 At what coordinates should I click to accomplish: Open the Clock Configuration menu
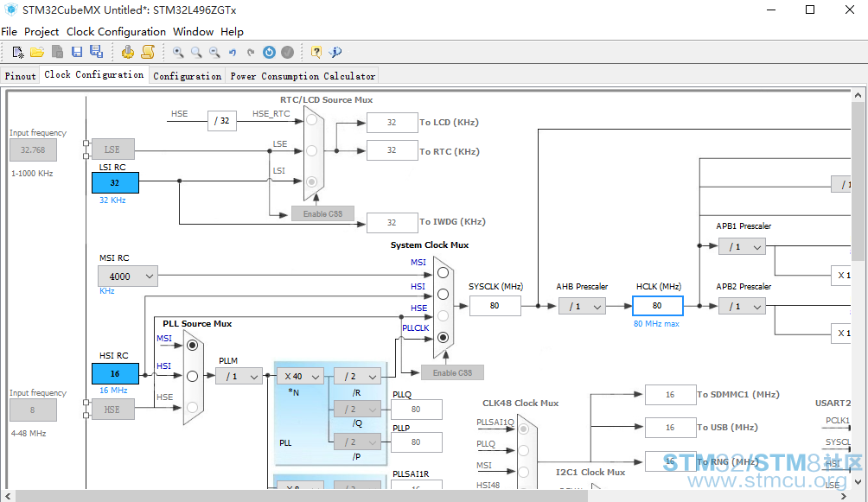(x=116, y=32)
